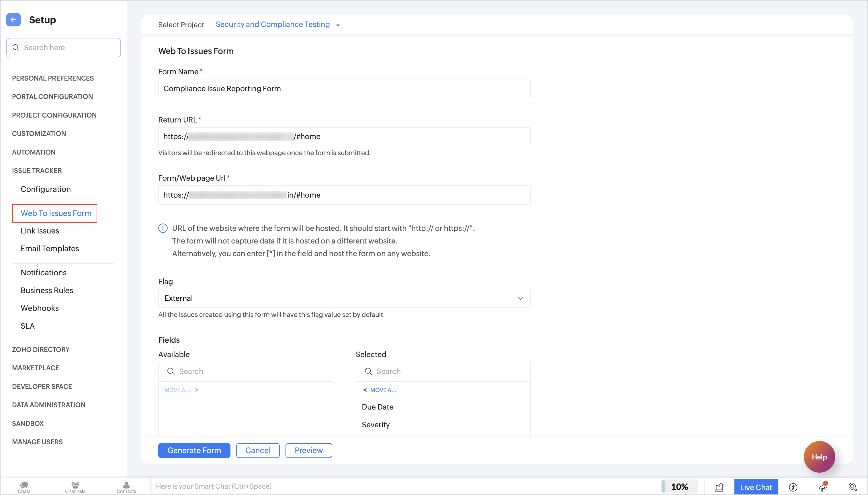Expand the ISSUE TRACKER section
Viewport: 868px width, 495px height.
click(37, 171)
